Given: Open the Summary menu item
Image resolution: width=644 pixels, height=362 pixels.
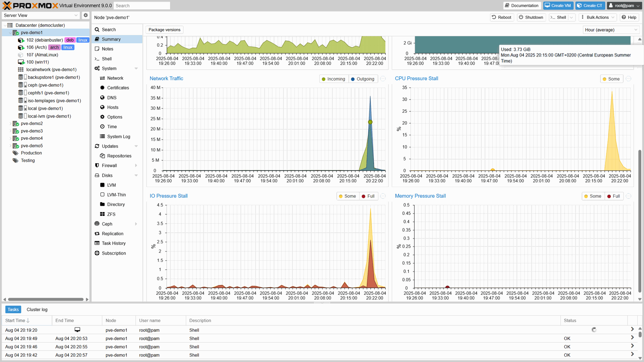Looking at the screenshot, I should (x=111, y=39).
